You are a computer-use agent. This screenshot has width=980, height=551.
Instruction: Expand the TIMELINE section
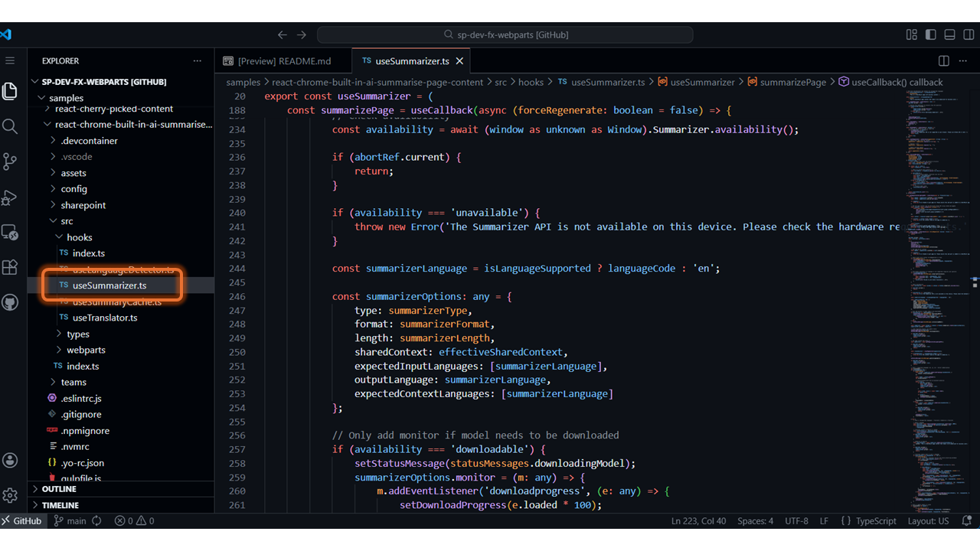tap(60, 505)
